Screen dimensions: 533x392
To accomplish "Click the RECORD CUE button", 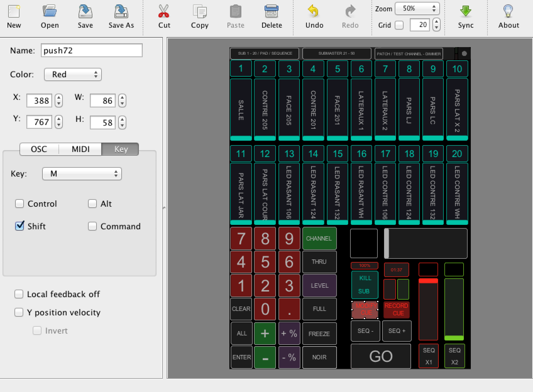I will click(x=396, y=309).
